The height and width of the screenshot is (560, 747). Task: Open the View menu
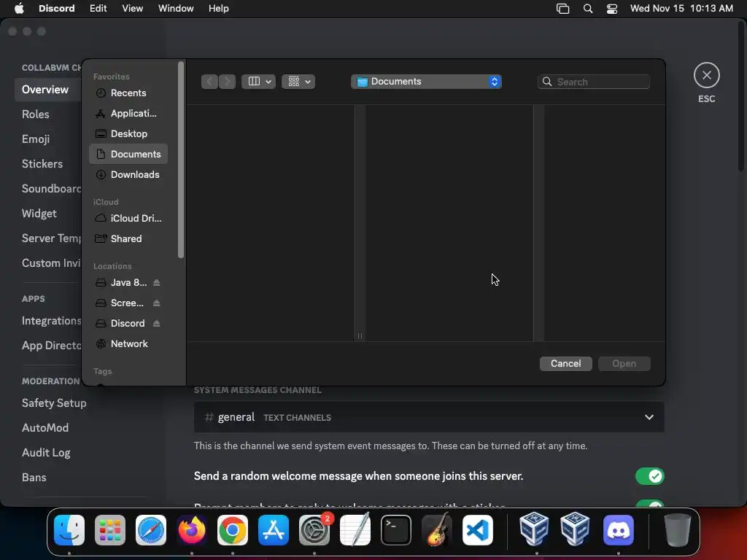133,9
